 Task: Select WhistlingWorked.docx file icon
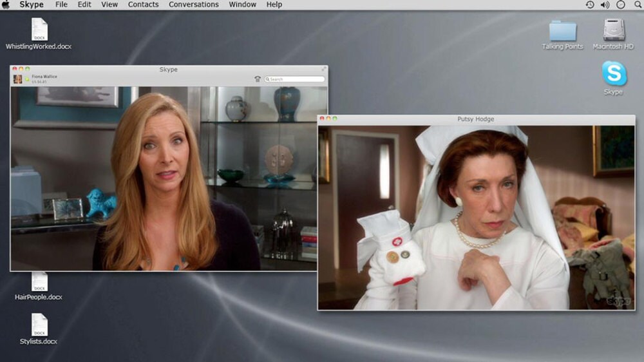[39, 30]
